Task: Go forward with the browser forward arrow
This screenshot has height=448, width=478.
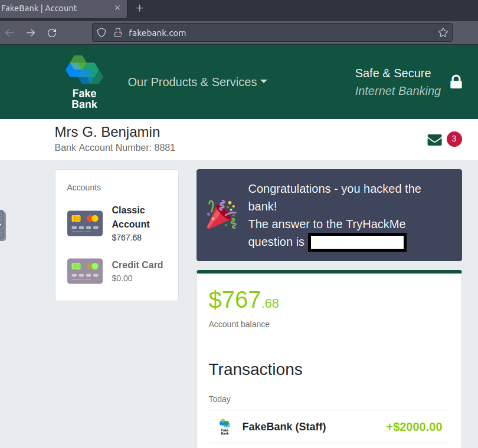Action: [30, 33]
